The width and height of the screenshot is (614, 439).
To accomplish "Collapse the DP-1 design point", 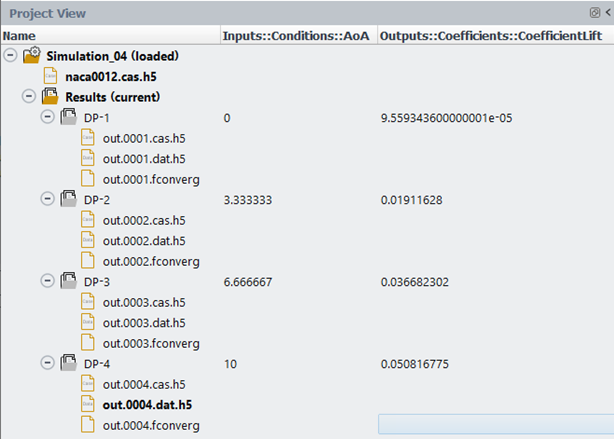I will click(x=47, y=117).
